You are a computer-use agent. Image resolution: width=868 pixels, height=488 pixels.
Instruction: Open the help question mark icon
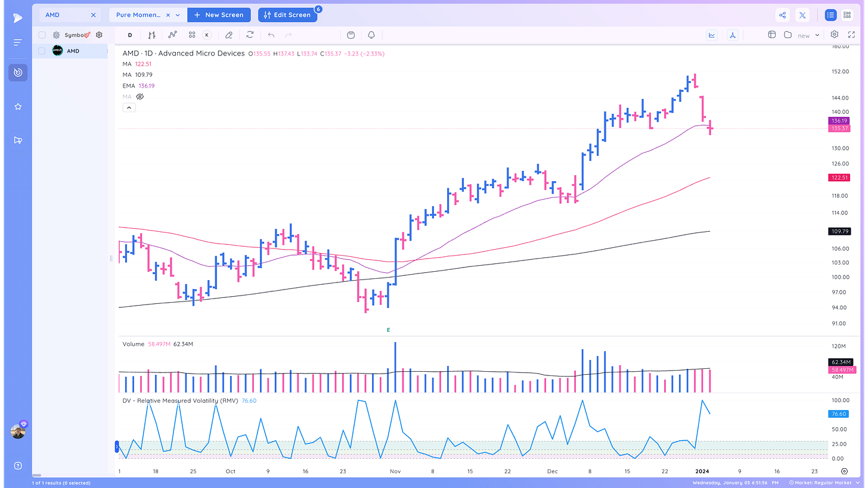[18, 465]
